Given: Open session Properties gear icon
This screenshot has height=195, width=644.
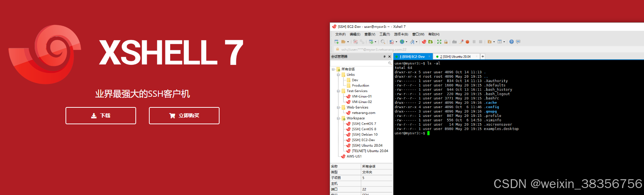Looking at the screenshot, I should click(371, 42).
